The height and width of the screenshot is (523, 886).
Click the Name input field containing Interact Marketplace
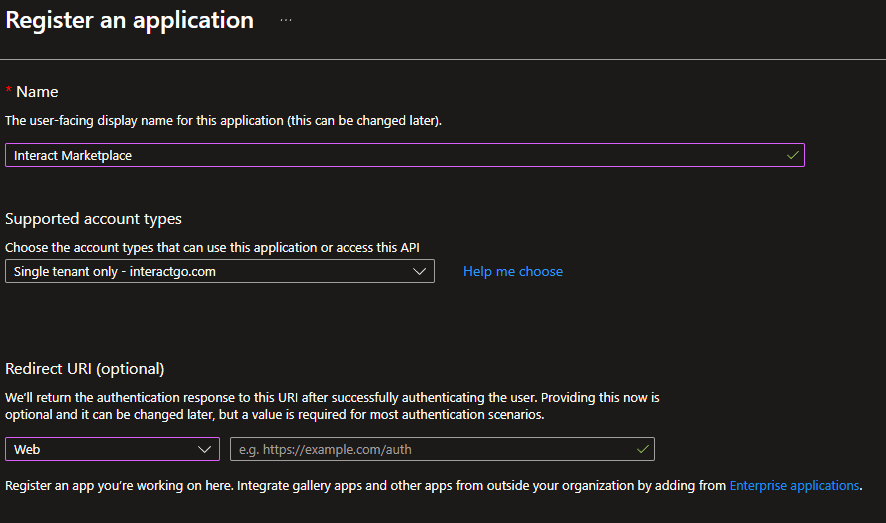coord(405,155)
